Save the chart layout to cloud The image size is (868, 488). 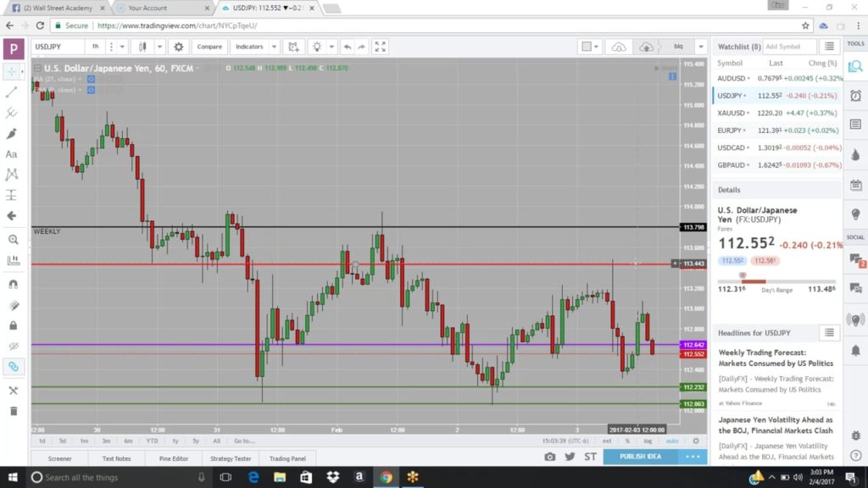coord(646,47)
